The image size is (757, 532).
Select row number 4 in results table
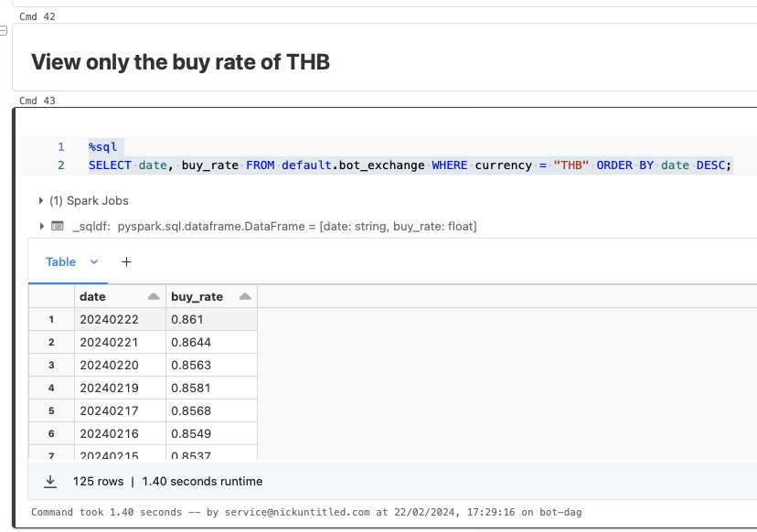point(52,388)
